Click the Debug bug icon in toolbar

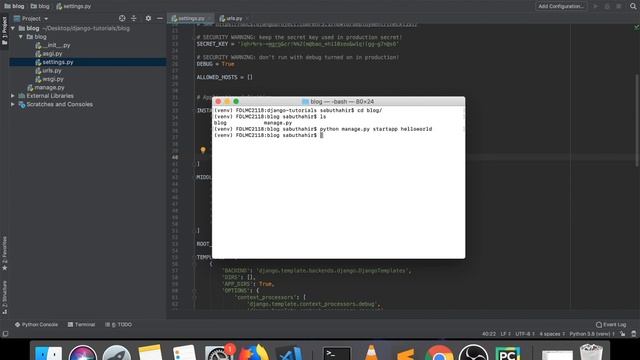click(607, 6)
